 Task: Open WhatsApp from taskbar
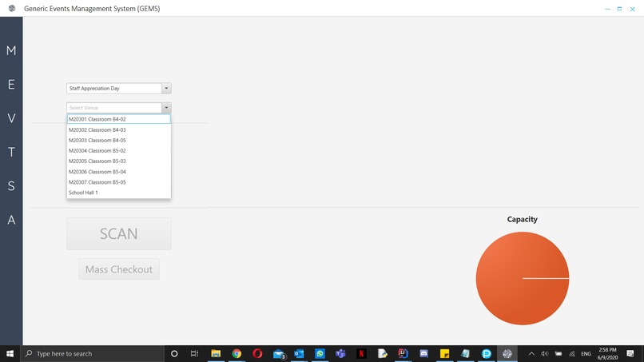tap(320, 353)
